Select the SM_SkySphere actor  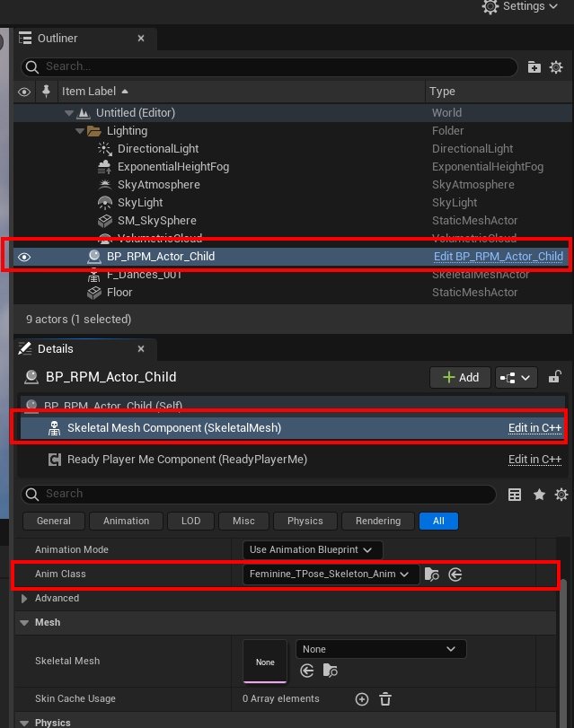(156, 221)
